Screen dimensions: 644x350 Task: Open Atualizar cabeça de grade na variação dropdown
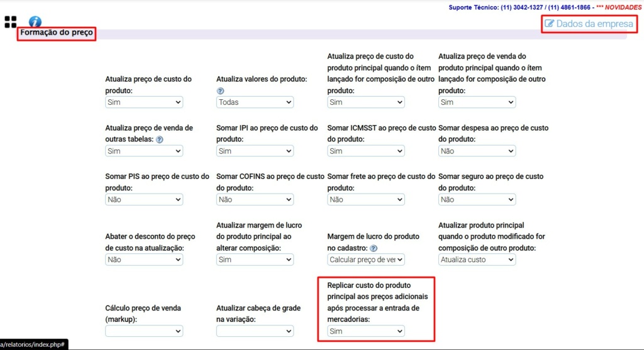pos(255,331)
